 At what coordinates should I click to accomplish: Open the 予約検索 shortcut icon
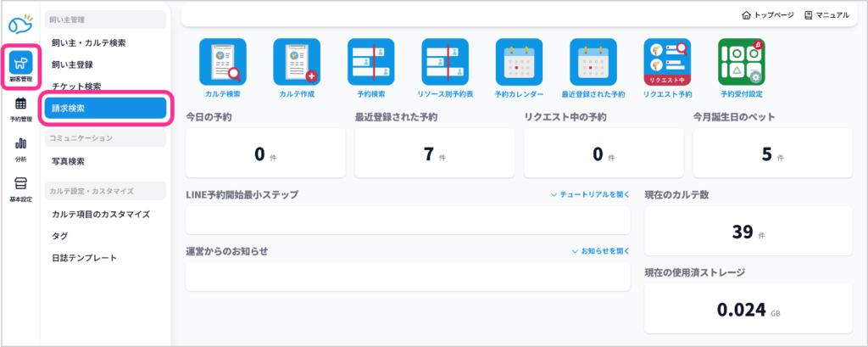click(370, 62)
